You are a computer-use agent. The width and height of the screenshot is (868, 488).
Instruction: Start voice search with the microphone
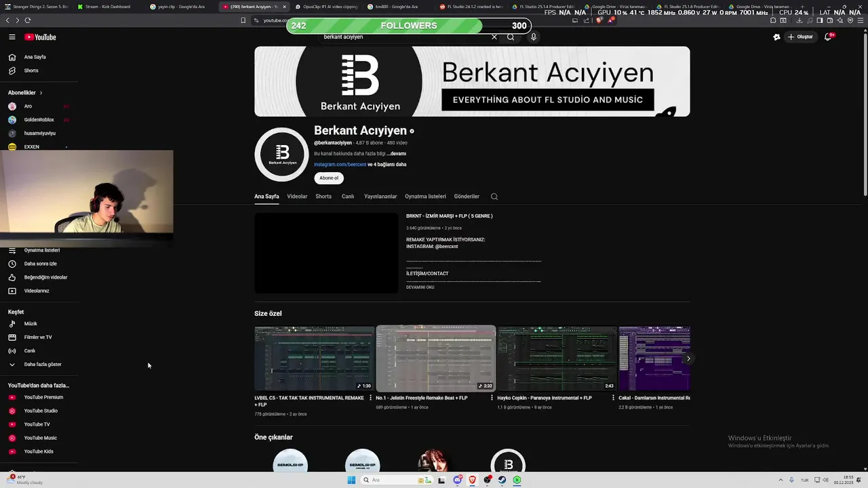(534, 37)
